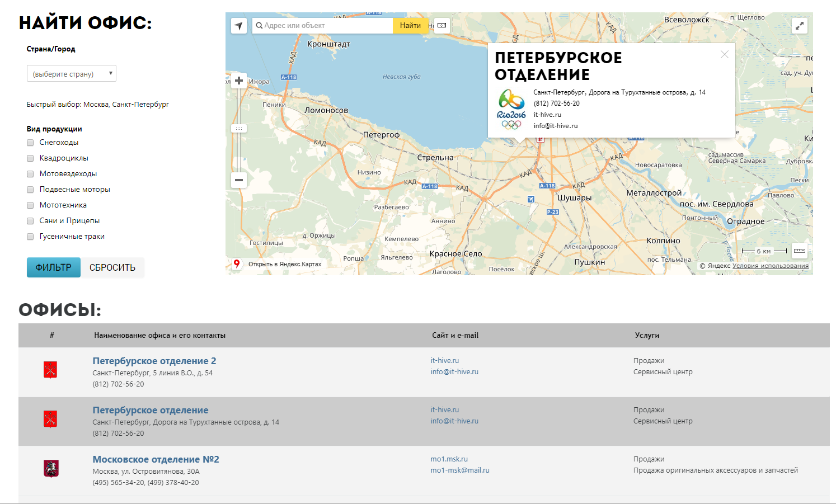
Task: Close the Петербургское отделение map balloon
Action: click(725, 54)
